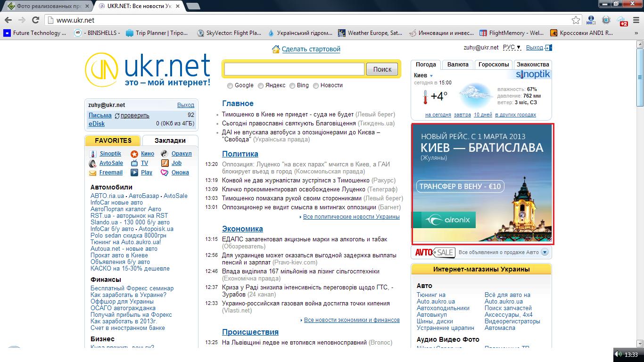Viewport: 644px width, 362px height.
Task: Select the Яндекс search radio button
Action: pos(261,86)
